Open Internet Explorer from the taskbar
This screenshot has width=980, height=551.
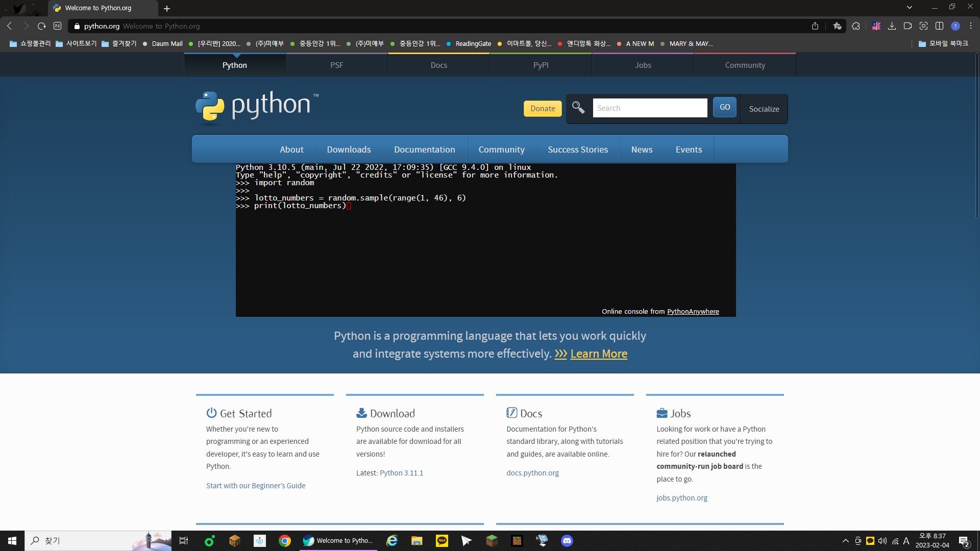click(392, 541)
